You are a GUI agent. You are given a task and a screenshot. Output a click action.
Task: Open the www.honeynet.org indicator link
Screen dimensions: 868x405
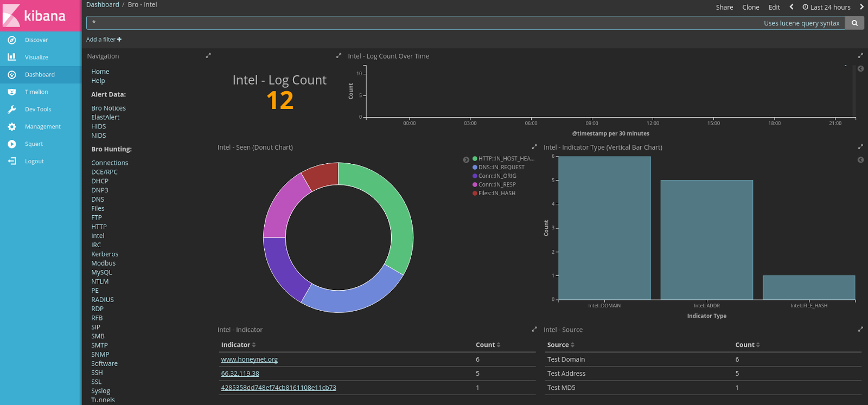(250, 359)
